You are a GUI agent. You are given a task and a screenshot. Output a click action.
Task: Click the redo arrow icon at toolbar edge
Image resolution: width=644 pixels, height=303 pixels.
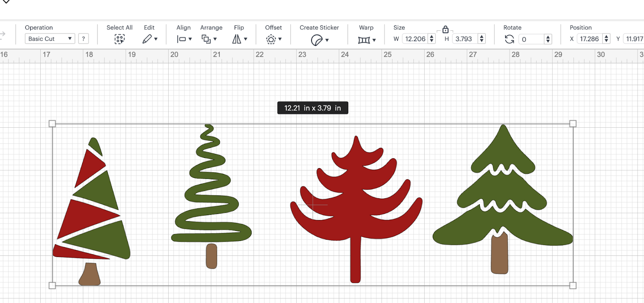(x=2, y=35)
